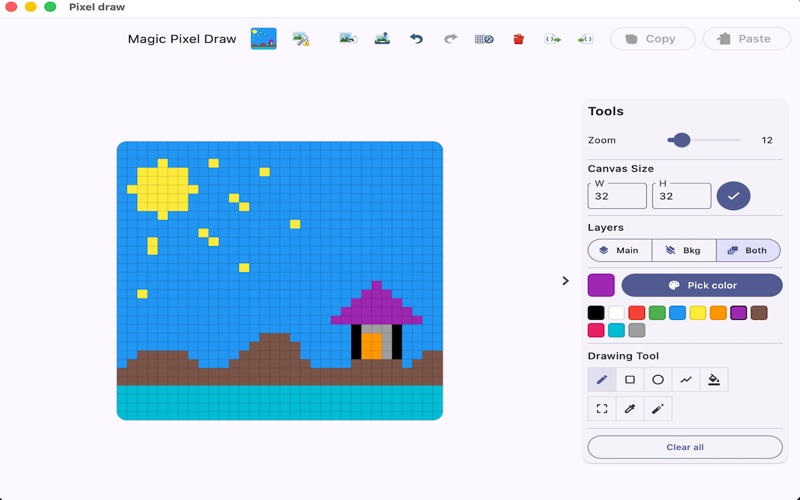Choose the yellow color swatch
This screenshot has width=800, height=500.
(x=698, y=313)
